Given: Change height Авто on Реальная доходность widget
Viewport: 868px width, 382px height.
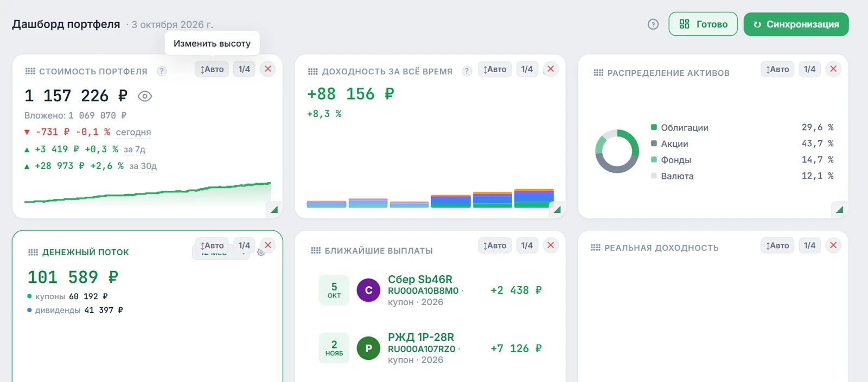Looking at the screenshot, I should click(x=777, y=245).
